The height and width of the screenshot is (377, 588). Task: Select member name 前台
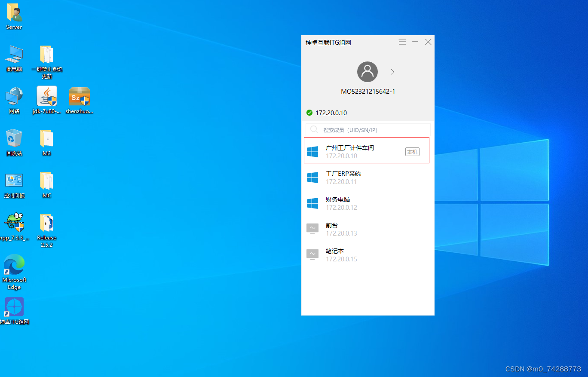click(332, 225)
